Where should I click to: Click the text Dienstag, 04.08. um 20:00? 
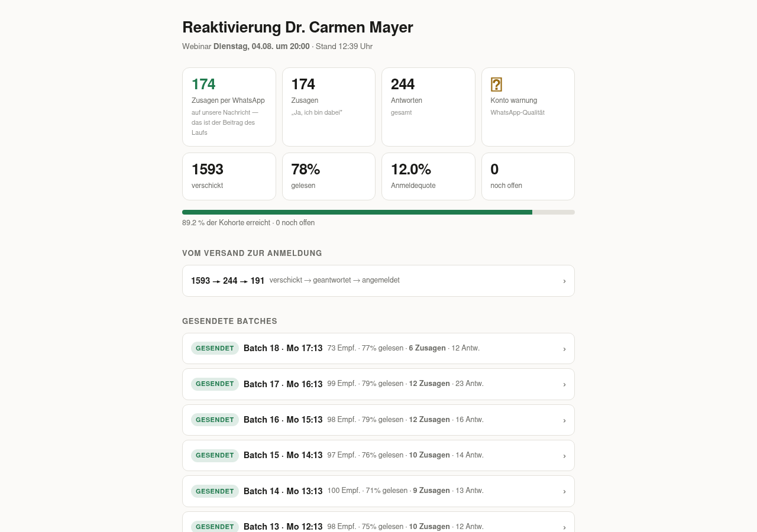[261, 46]
